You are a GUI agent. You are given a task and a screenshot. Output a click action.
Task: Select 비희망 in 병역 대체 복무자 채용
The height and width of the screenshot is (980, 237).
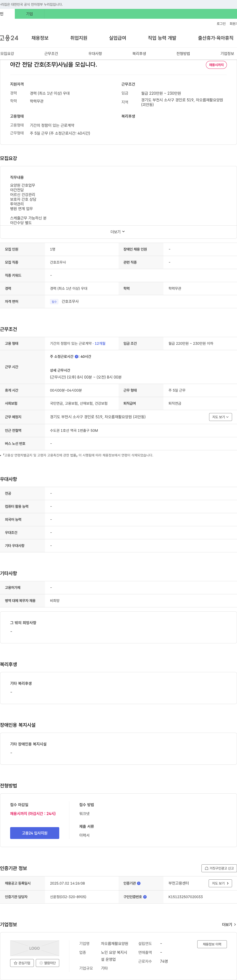[x=55, y=601]
